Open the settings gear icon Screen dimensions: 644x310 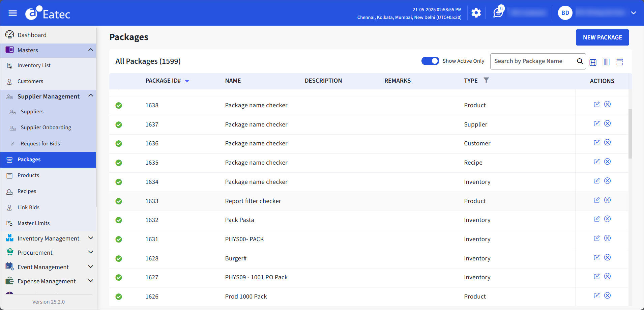(x=476, y=13)
